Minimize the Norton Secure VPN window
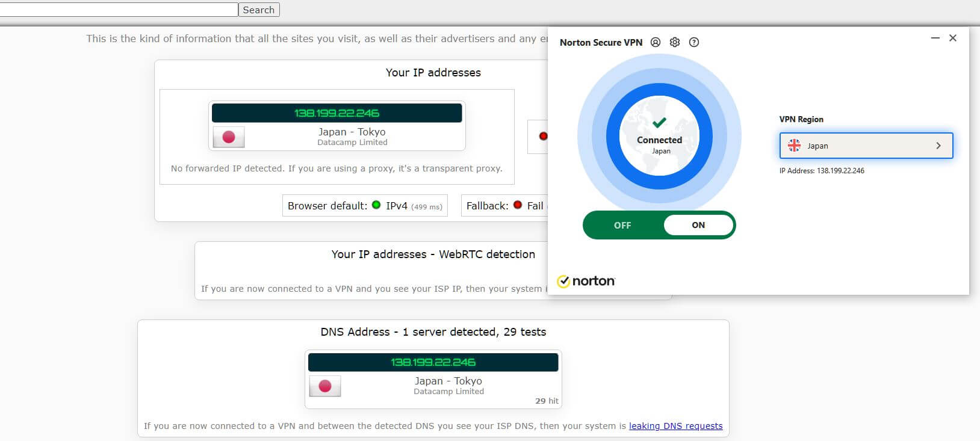 935,38
